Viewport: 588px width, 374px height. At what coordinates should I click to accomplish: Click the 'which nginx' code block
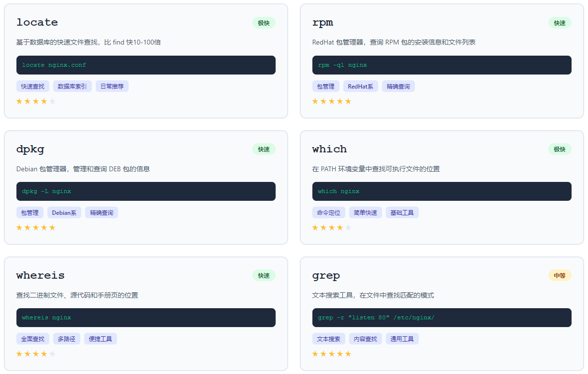pyautogui.click(x=441, y=191)
